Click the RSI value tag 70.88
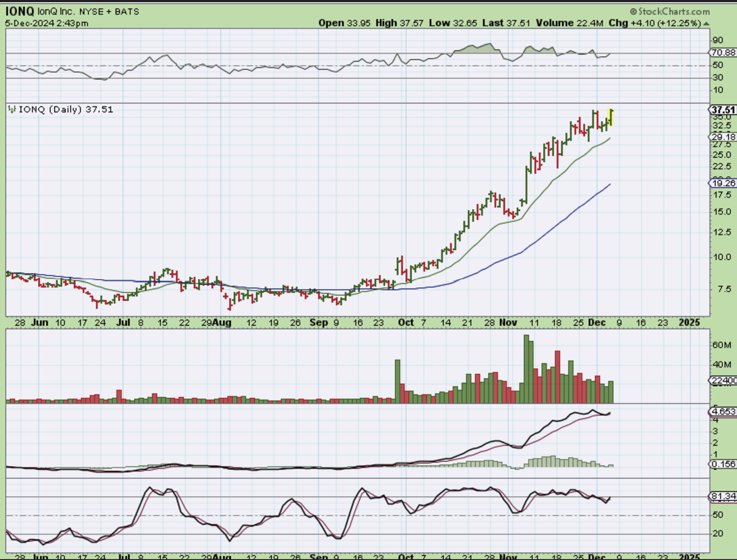737x560 pixels. (723, 53)
